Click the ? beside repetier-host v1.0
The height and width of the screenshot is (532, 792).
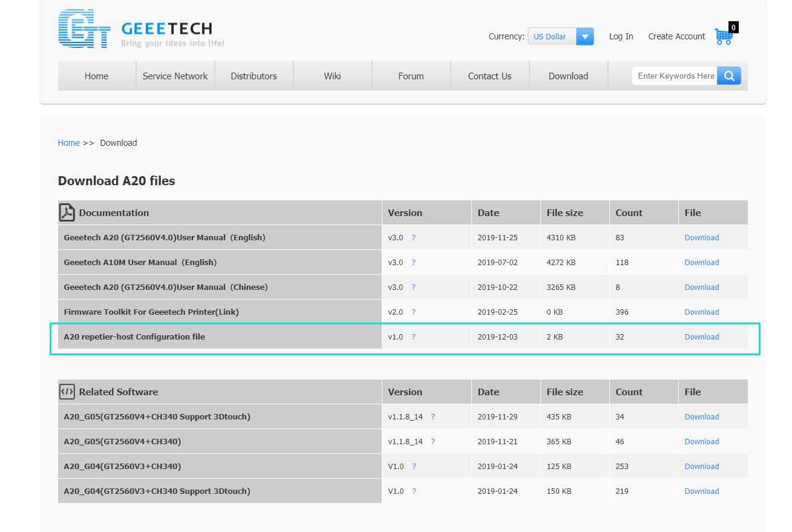414,337
